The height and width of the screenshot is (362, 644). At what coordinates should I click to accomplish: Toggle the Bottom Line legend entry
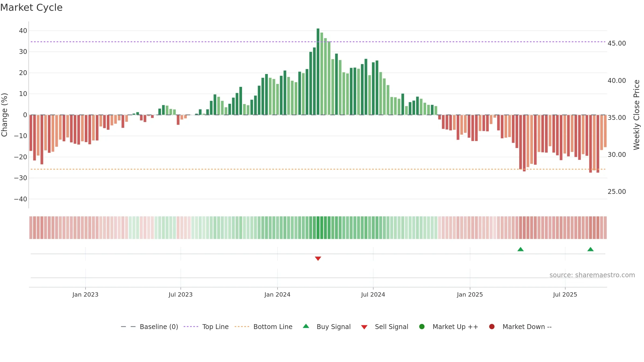pos(264,327)
